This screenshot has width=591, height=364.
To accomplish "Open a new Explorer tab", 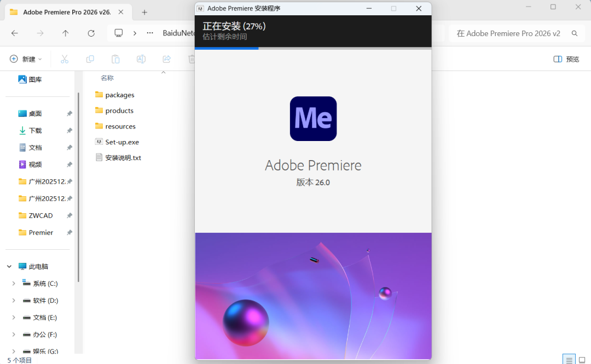I will (x=144, y=12).
